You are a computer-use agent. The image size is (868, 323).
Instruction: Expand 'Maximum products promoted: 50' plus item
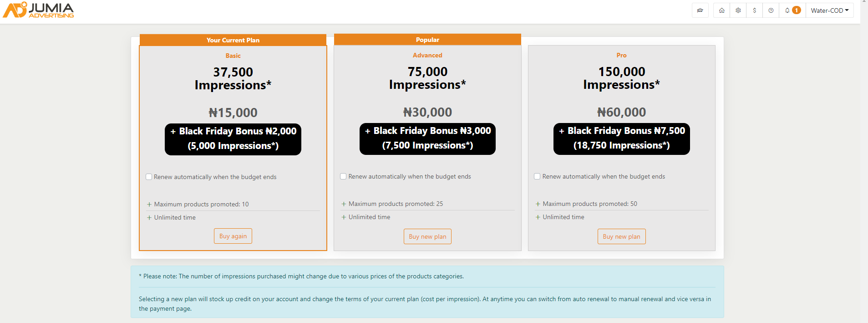pos(538,204)
